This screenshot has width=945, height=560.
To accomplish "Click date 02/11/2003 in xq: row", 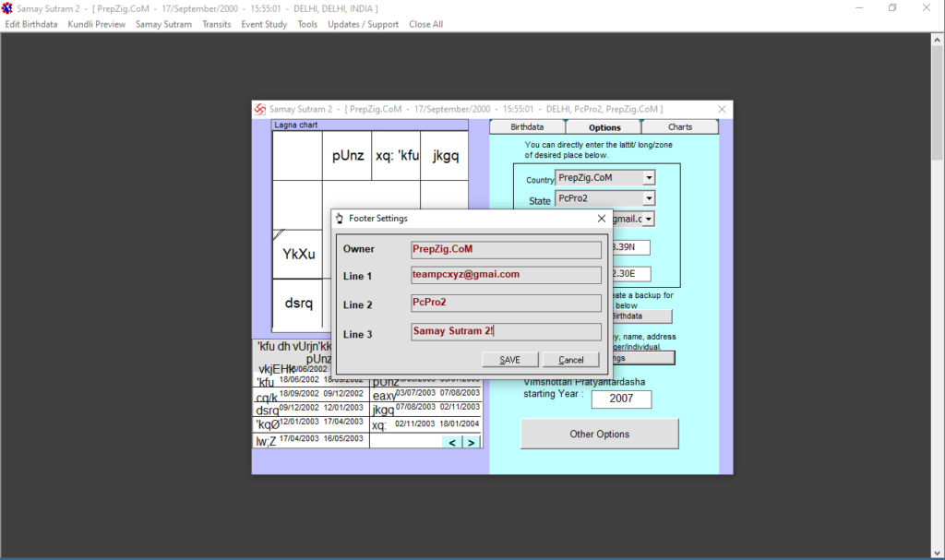I will [415, 423].
